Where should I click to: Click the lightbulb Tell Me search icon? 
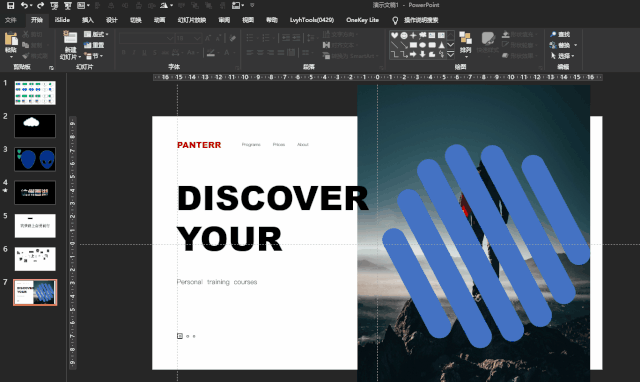[x=395, y=20]
